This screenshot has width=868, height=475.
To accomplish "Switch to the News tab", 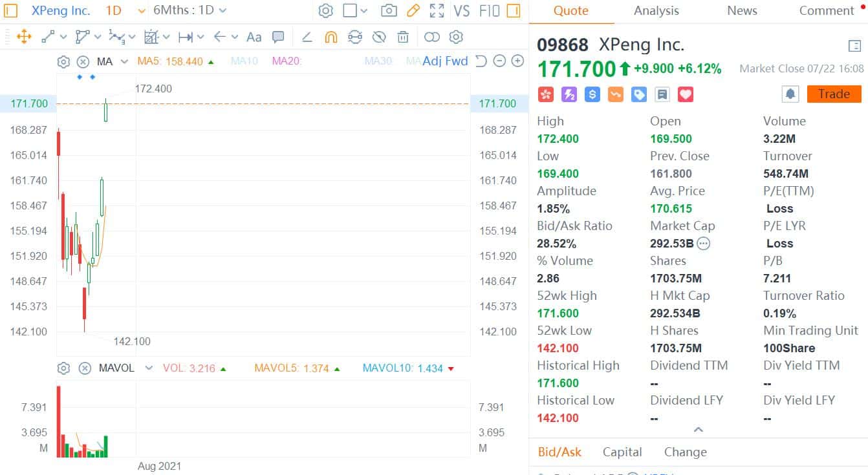I will point(741,10).
